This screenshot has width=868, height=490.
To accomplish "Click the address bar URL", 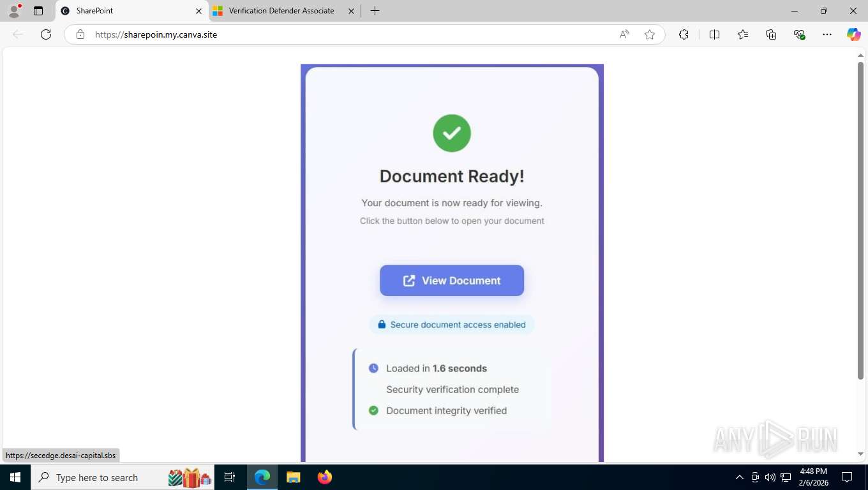I will tap(156, 34).
